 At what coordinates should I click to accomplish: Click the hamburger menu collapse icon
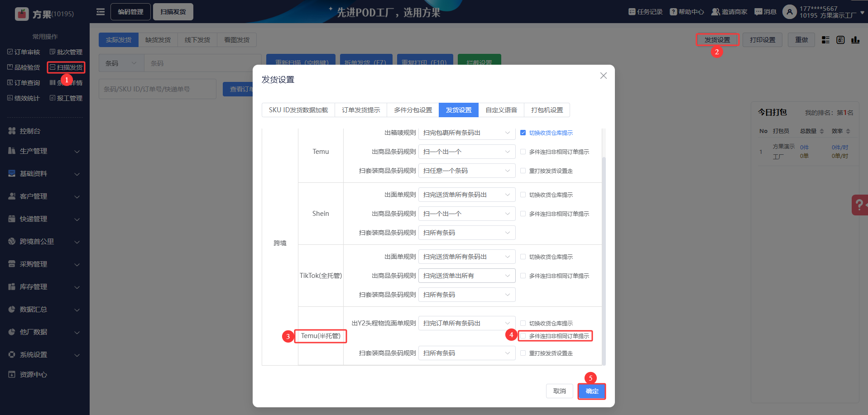[101, 12]
